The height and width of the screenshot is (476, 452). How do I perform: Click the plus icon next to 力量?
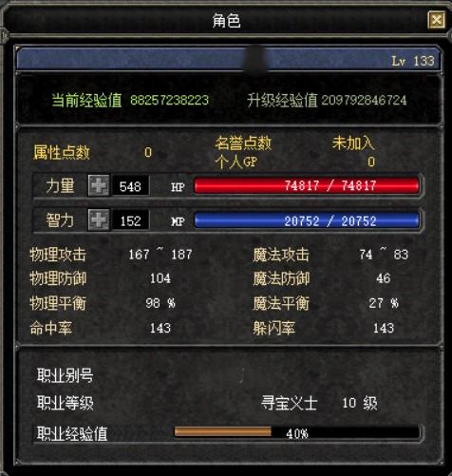pyautogui.click(x=99, y=185)
